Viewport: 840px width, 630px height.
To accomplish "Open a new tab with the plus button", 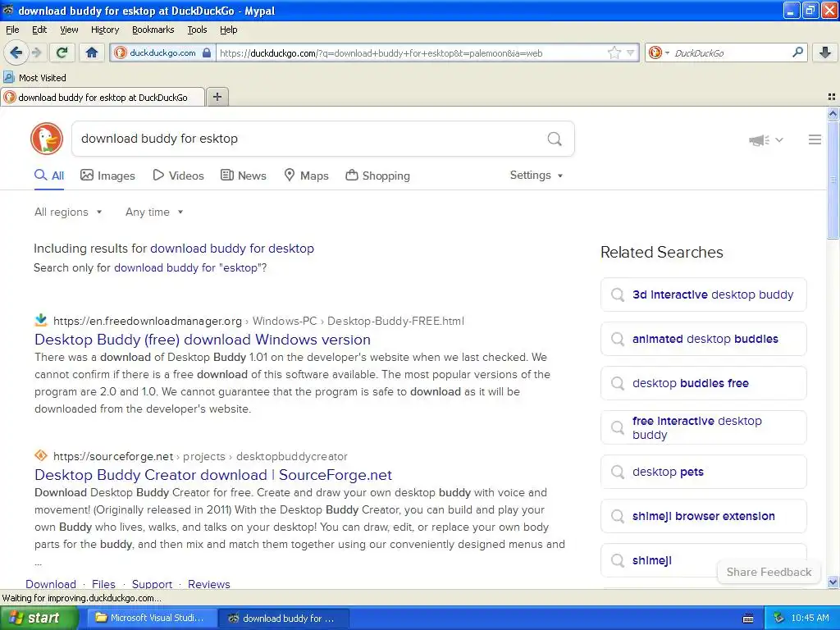I will (217, 97).
